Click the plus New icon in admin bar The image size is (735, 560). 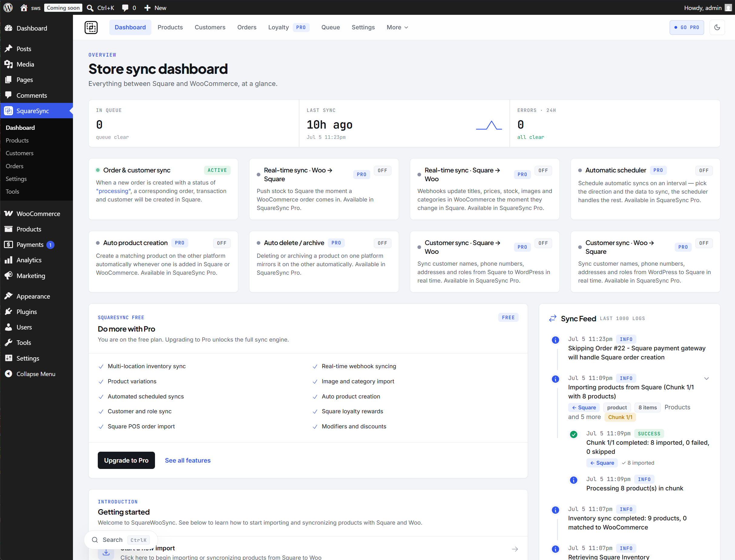147,8
